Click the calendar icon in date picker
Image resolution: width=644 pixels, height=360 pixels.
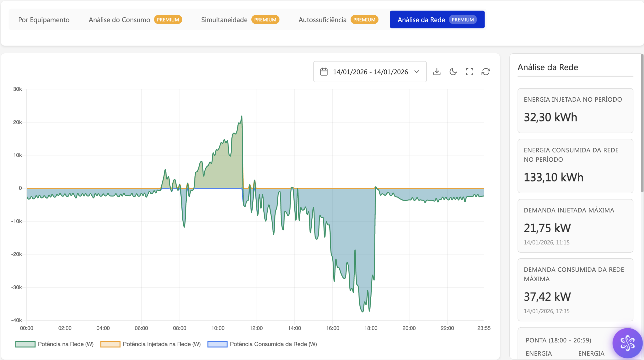(324, 72)
